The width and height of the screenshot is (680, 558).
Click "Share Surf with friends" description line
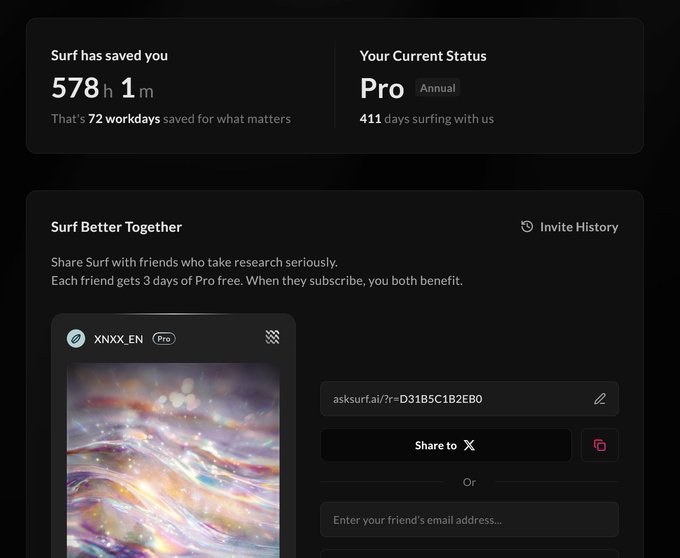point(194,262)
